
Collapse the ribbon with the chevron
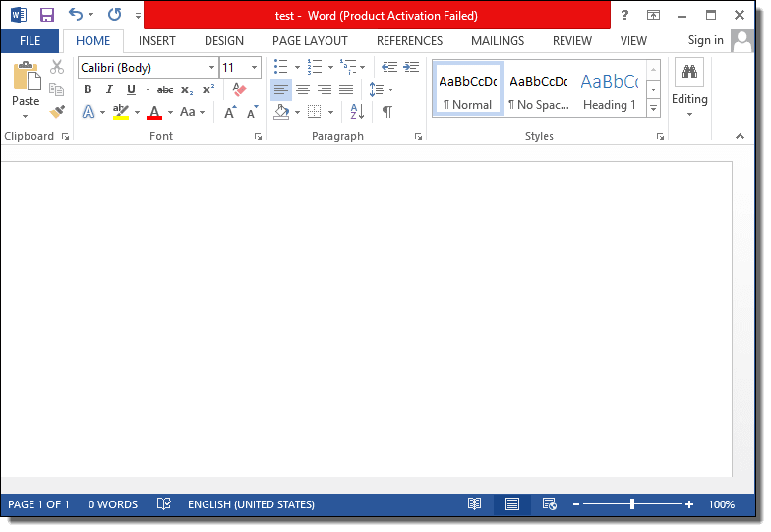[740, 136]
